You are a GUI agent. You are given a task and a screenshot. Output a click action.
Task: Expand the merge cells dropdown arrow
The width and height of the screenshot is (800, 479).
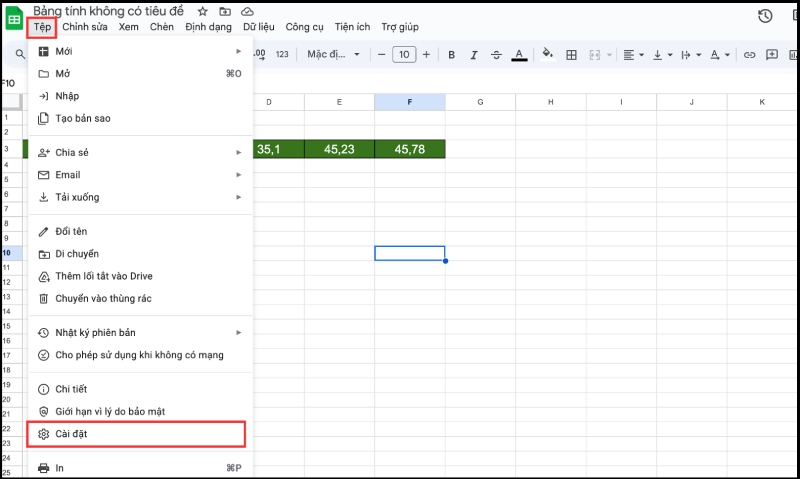coord(609,55)
